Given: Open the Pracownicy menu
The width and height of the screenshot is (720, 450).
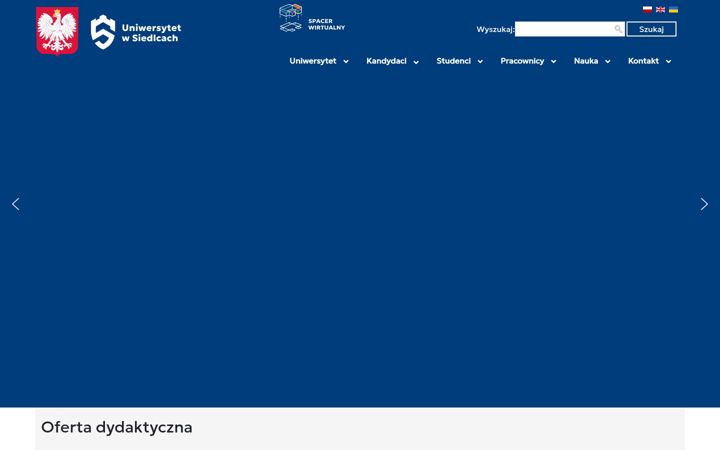Looking at the screenshot, I should [x=522, y=61].
